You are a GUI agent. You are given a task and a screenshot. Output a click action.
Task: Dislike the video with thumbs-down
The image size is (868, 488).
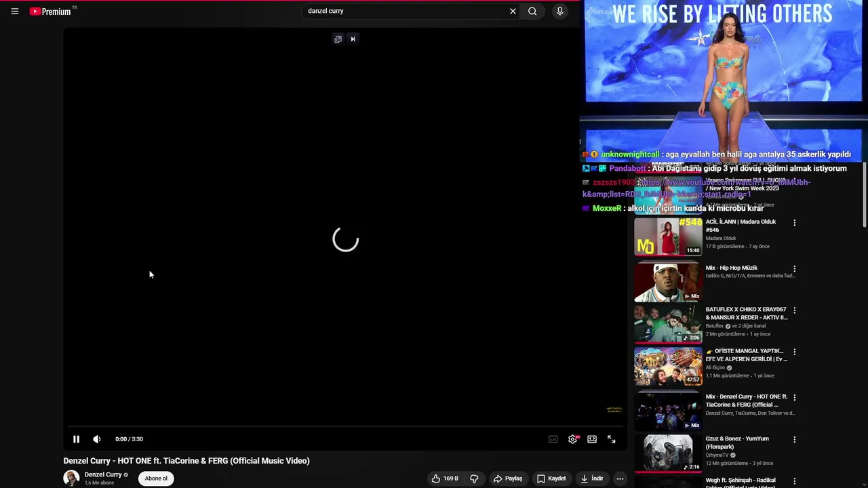tap(474, 479)
